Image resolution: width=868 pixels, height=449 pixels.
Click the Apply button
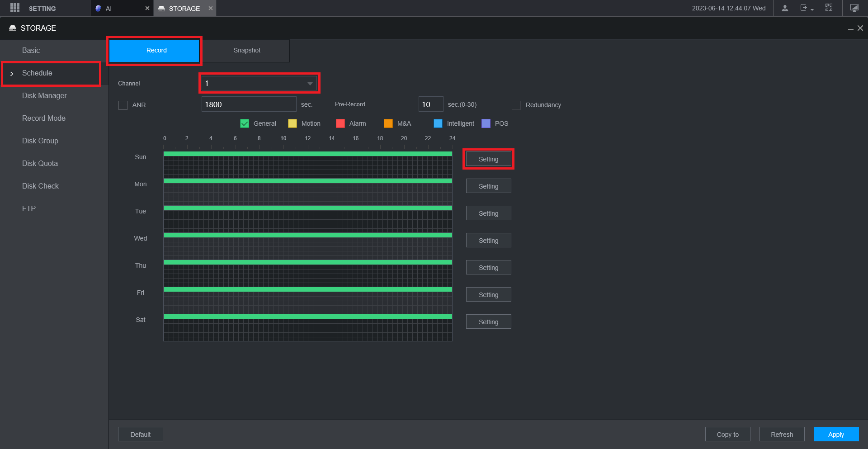(x=836, y=434)
